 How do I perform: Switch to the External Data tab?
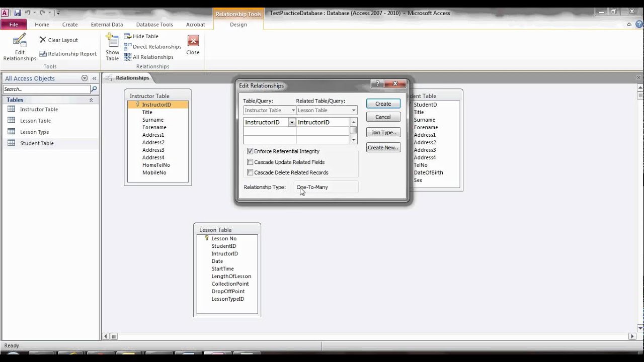[x=107, y=24]
